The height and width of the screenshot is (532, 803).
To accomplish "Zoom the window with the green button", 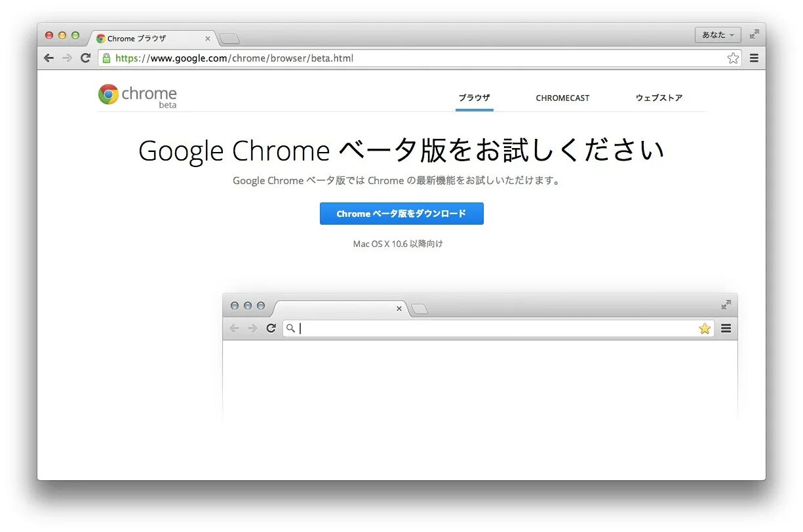I will click(75, 35).
